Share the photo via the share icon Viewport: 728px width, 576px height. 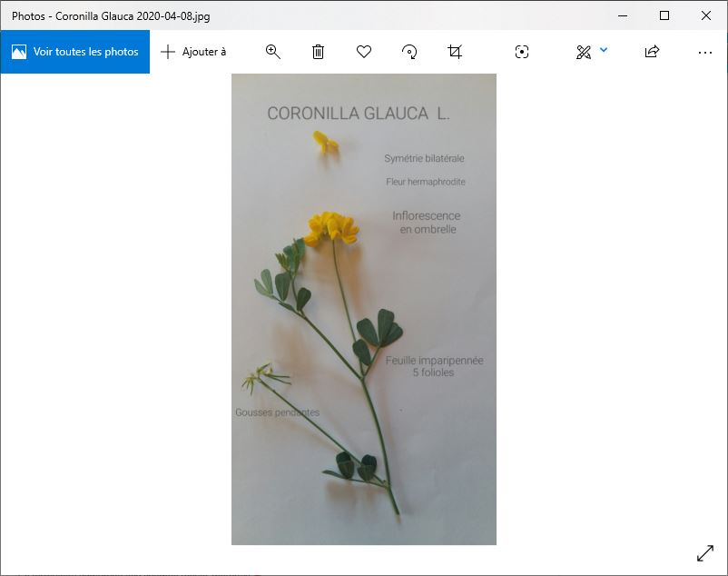(651, 52)
